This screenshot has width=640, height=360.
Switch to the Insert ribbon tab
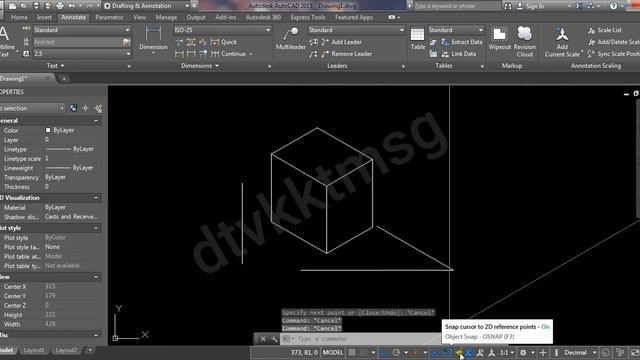[x=44, y=17]
